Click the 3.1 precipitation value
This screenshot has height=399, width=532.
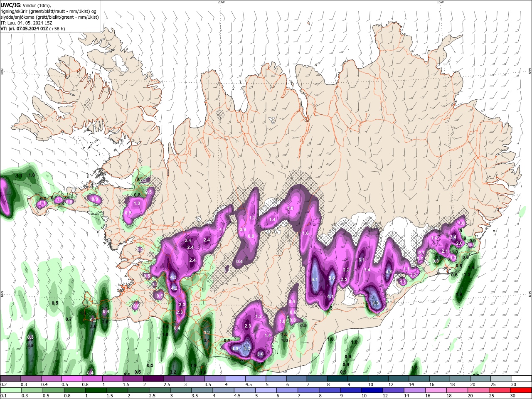tap(361, 260)
